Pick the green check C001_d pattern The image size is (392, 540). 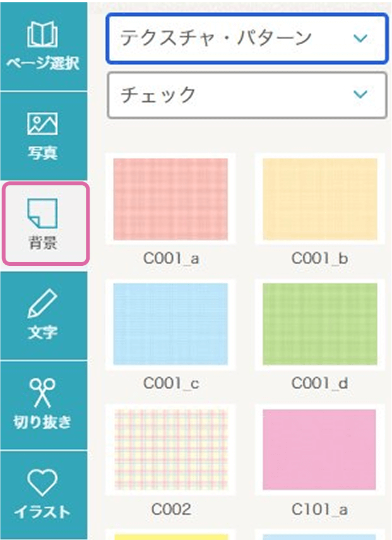320,324
